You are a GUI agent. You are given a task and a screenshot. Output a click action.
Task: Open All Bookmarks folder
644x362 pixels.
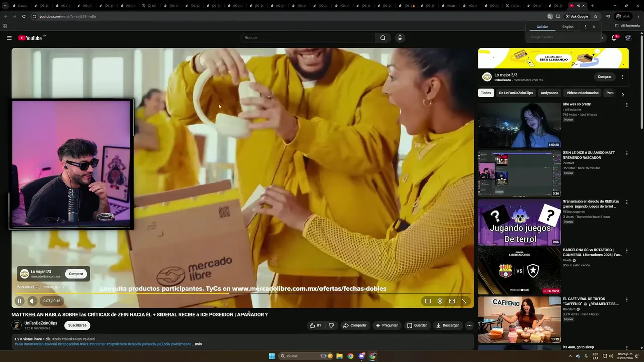tap(627, 26)
